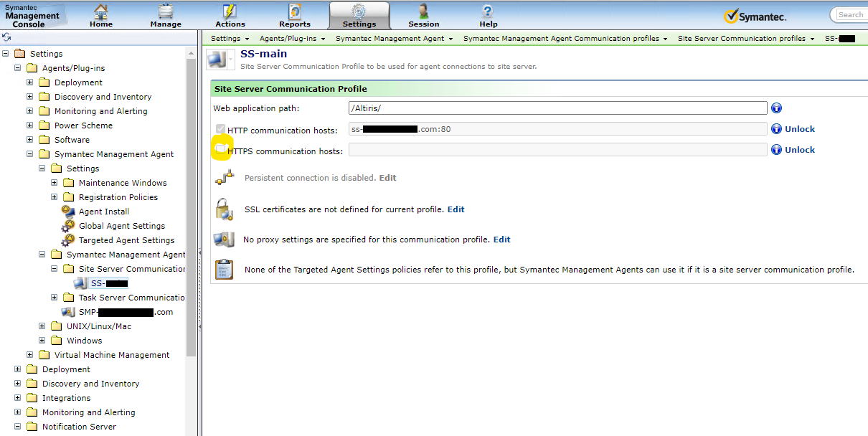Select the SMP- server profile node

(126, 312)
